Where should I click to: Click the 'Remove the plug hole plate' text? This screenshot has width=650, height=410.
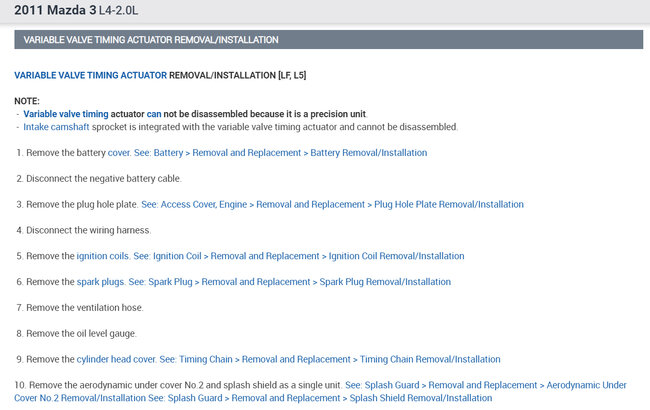tap(82, 204)
